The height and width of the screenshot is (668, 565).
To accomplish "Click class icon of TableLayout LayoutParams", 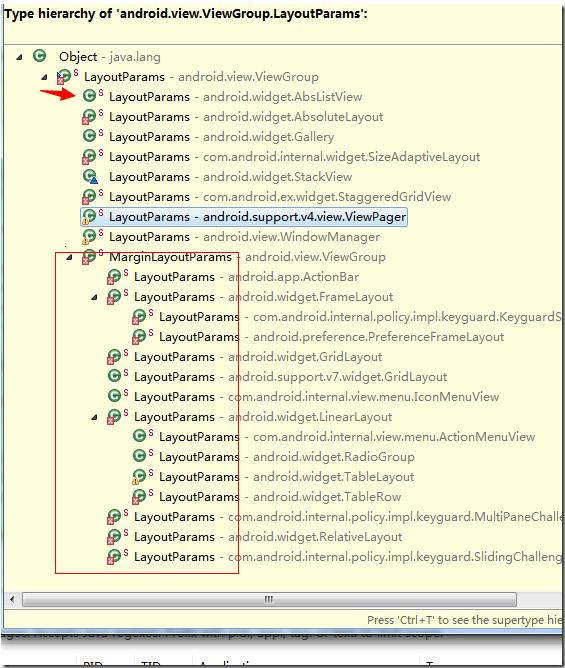I will [x=139, y=477].
